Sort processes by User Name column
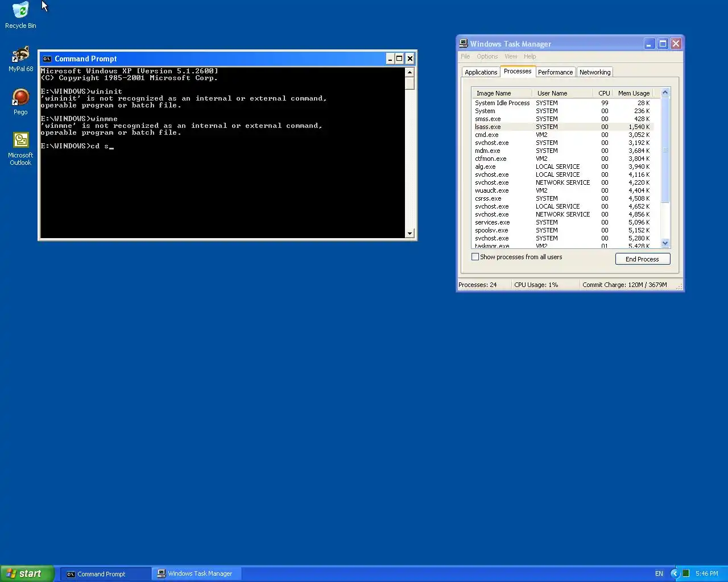The width and height of the screenshot is (728, 582). tap(562, 93)
